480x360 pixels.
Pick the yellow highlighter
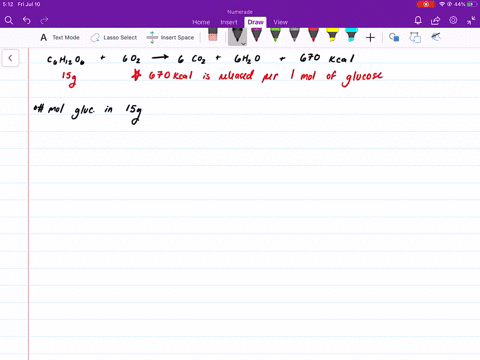[x=332, y=35]
